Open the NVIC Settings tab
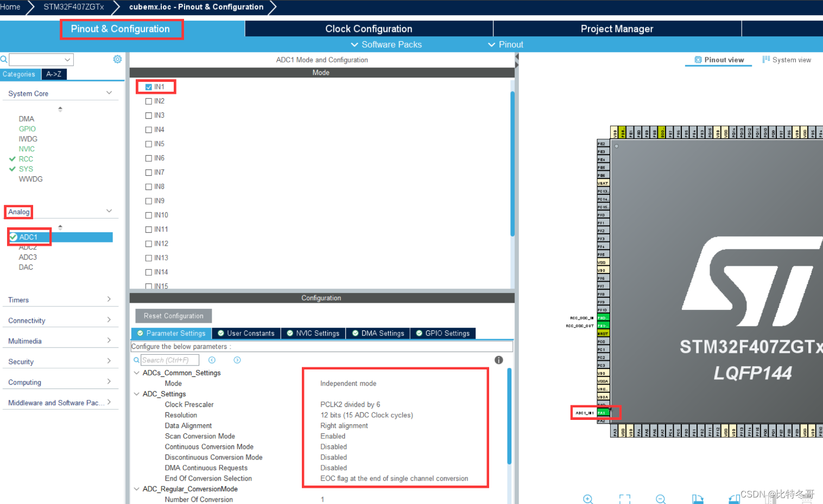This screenshot has height=504, width=823. [313, 333]
